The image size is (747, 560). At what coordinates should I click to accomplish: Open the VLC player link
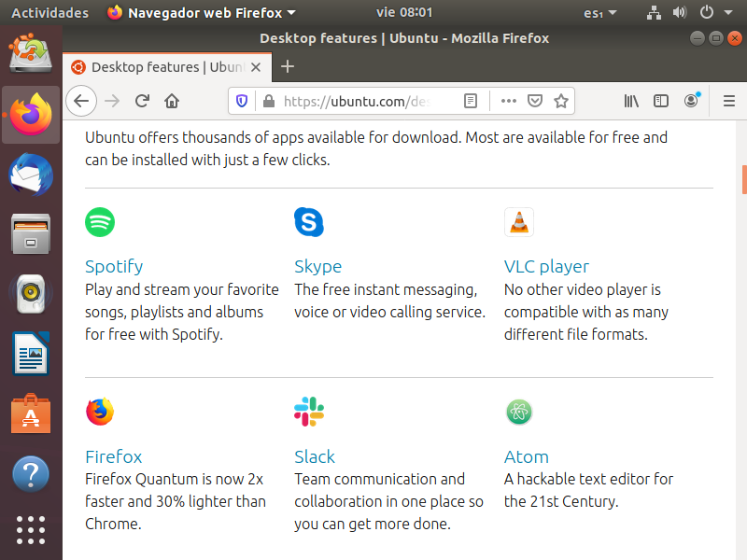pos(546,266)
